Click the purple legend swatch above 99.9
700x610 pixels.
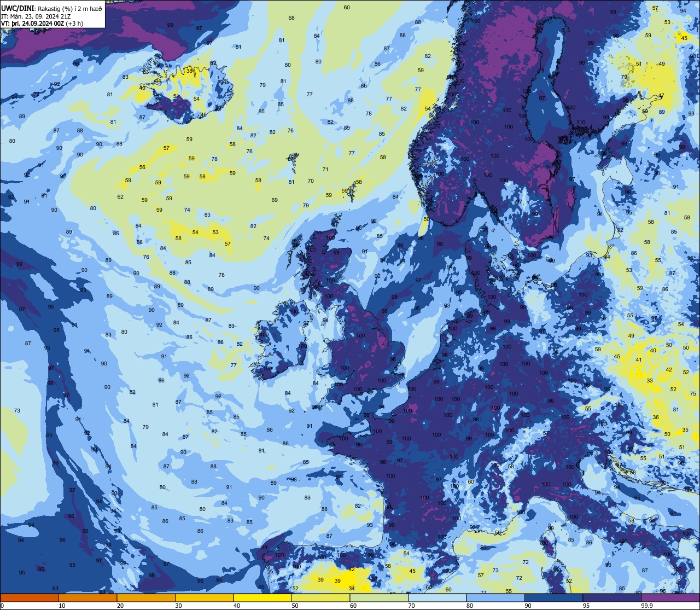tap(670, 598)
